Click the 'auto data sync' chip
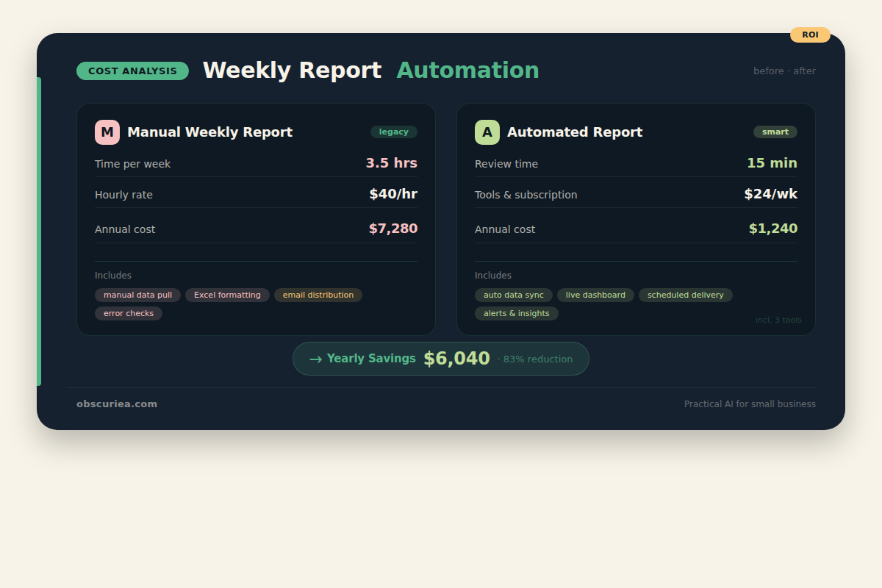 pyautogui.click(x=514, y=295)
